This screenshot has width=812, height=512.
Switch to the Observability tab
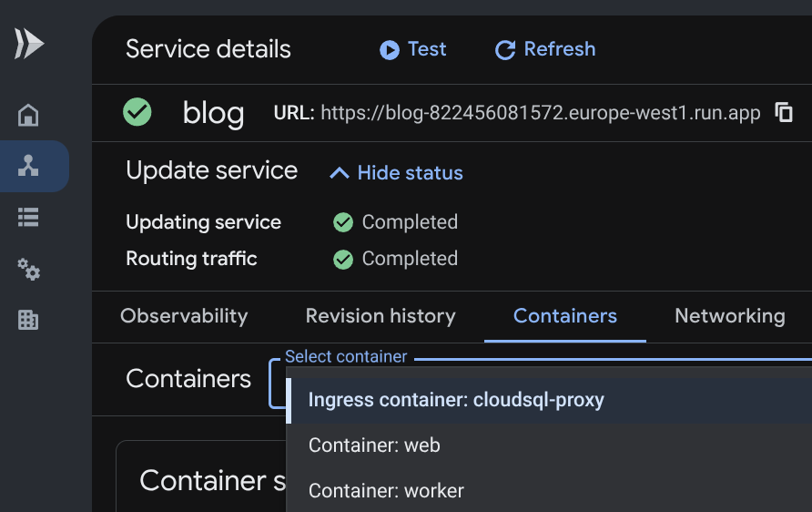pos(184,316)
